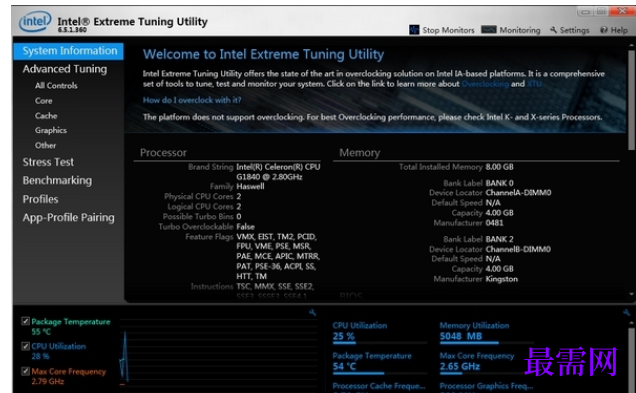Open Advanced Tuning section
Viewport: 636px width, 393px height.
coord(65,69)
